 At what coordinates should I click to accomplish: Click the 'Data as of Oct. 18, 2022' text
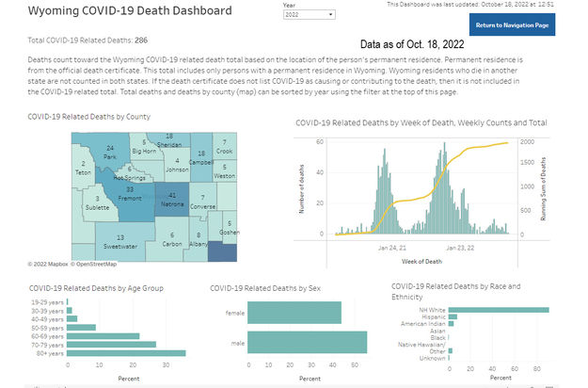(x=412, y=44)
